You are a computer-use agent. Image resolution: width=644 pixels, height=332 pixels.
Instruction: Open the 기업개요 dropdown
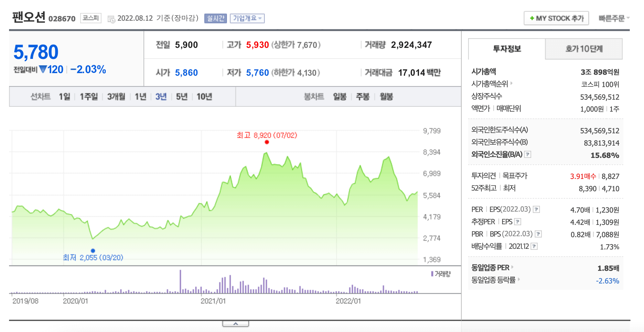(x=247, y=18)
